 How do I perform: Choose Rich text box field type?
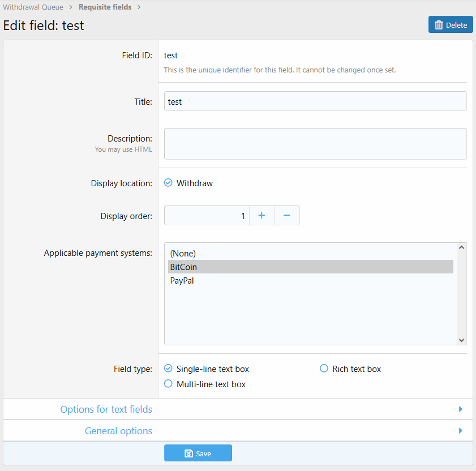pos(324,369)
